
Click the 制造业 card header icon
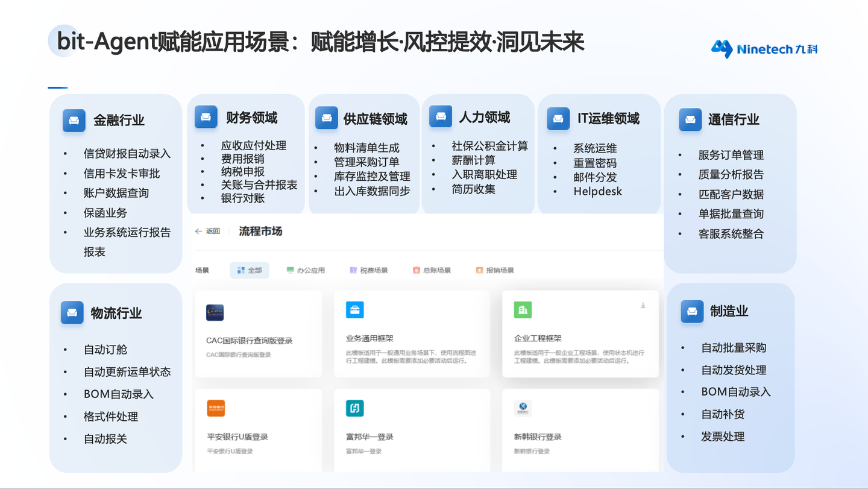692,312
